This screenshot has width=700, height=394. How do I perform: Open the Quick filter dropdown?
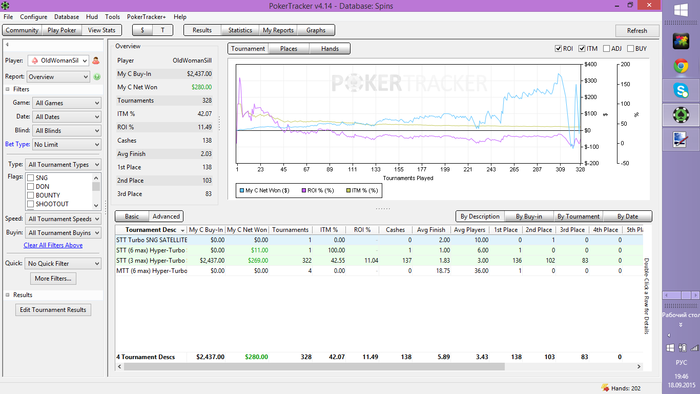coord(63,264)
